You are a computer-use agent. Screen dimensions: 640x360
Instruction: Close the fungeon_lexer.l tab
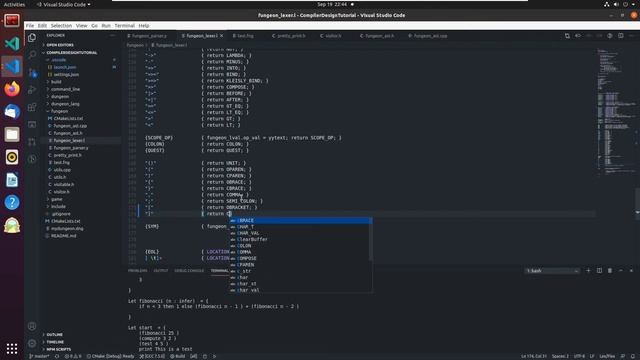222,36
